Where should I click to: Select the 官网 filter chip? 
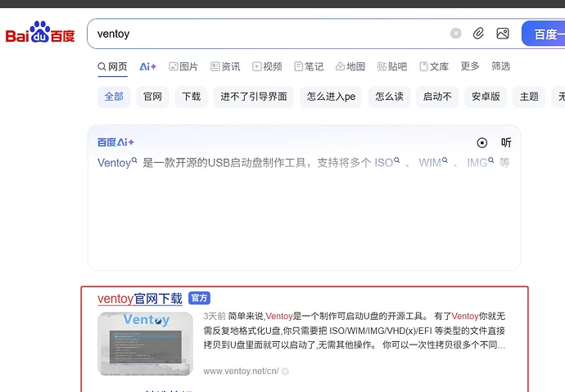point(153,97)
